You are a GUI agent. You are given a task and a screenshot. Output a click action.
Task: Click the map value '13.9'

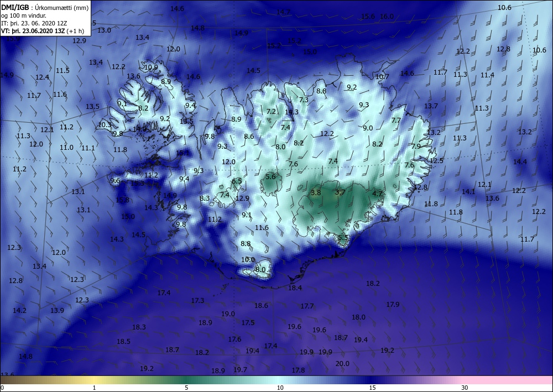57,310
